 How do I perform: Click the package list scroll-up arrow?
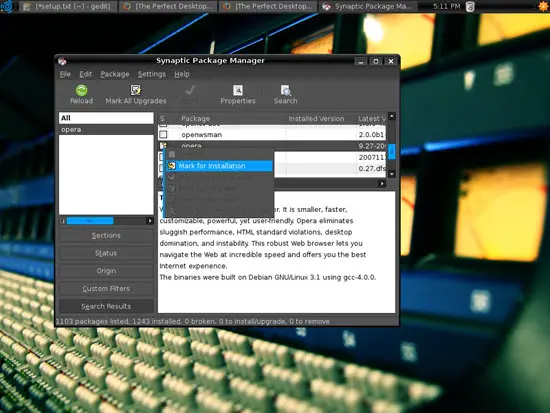[x=392, y=116]
